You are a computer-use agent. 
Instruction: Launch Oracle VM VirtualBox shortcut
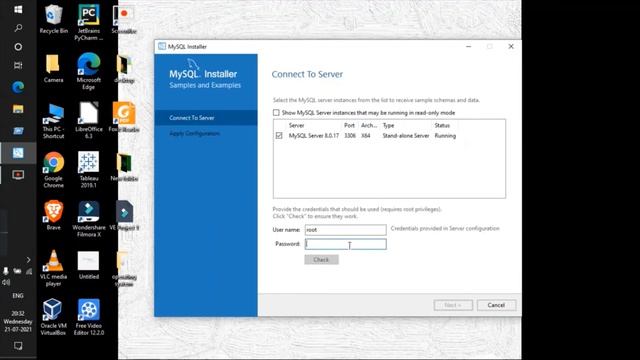pyautogui.click(x=53, y=317)
